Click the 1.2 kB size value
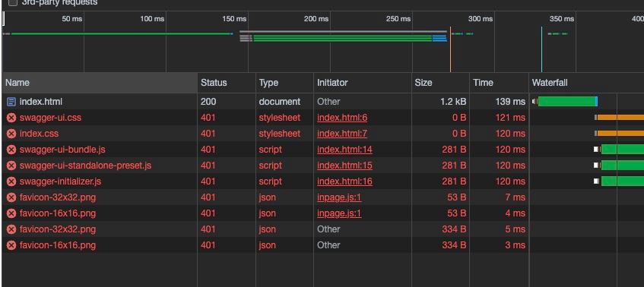The height and width of the screenshot is (287, 644). [x=453, y=102]
